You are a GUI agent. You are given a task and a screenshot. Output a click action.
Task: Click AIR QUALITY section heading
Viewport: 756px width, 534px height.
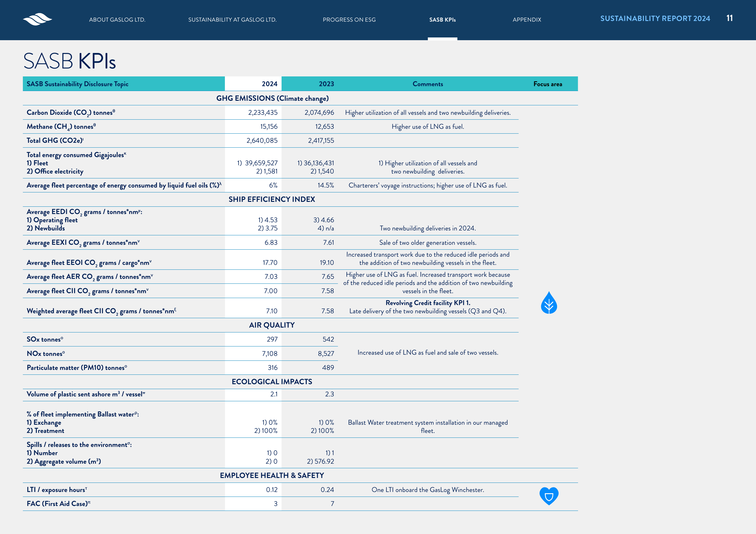(272, 325)
